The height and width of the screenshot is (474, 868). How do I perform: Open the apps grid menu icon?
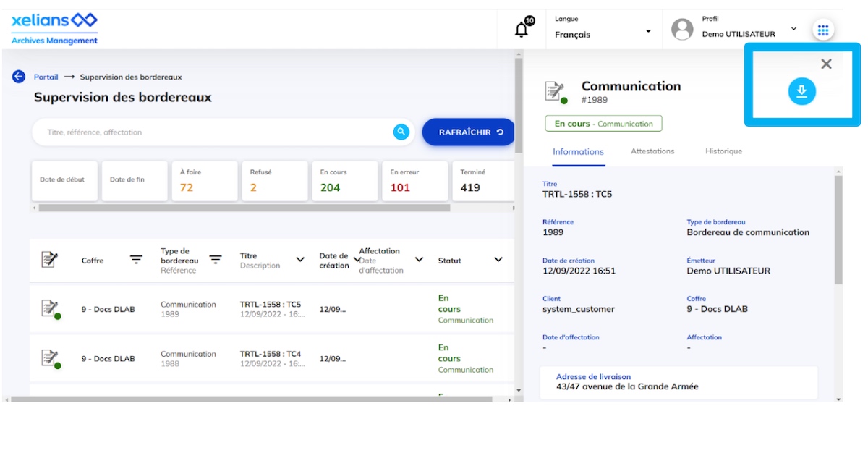click(822, 30)
